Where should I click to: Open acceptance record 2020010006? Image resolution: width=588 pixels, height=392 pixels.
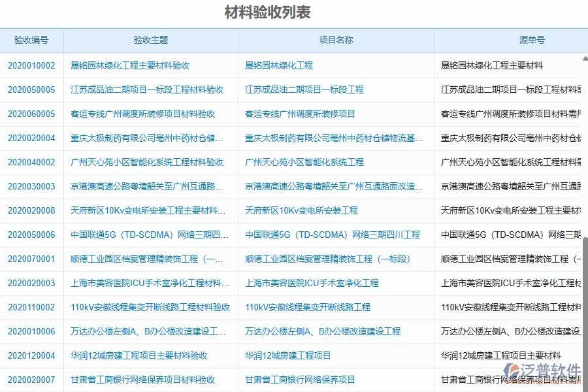pyautogui.click(x=31, y=332)
